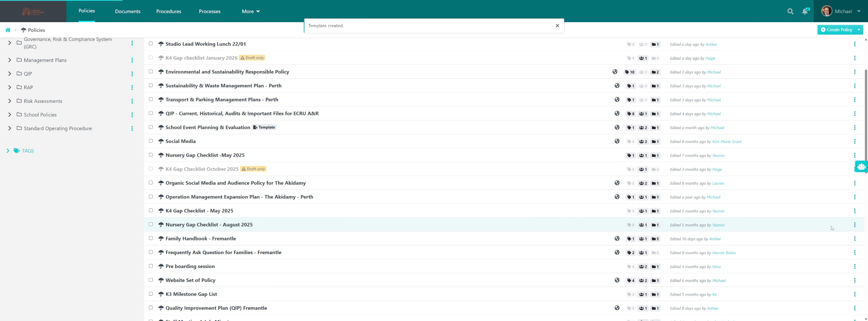Go to the Procedures tab

(x=169, y=11)
